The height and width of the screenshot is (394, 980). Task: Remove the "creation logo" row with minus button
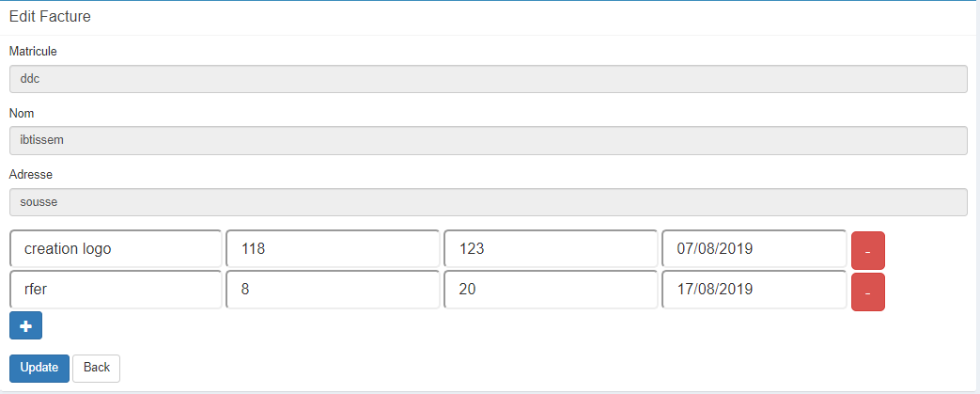(x=867, y=251)
